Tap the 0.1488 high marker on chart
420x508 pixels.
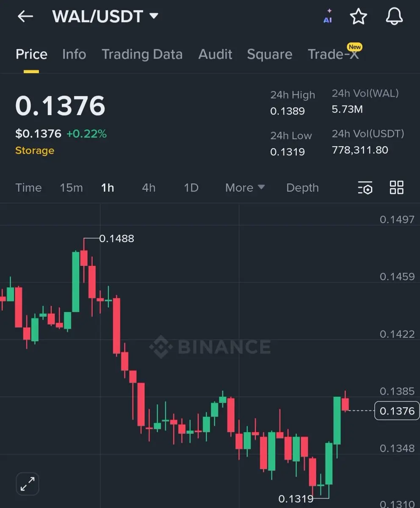(x=116, y=238)
